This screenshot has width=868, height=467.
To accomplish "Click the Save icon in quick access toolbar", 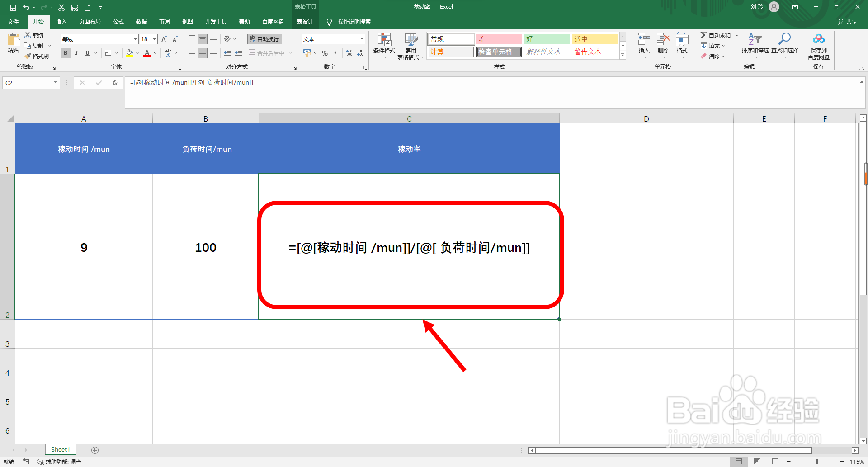I will coord(13,7).
